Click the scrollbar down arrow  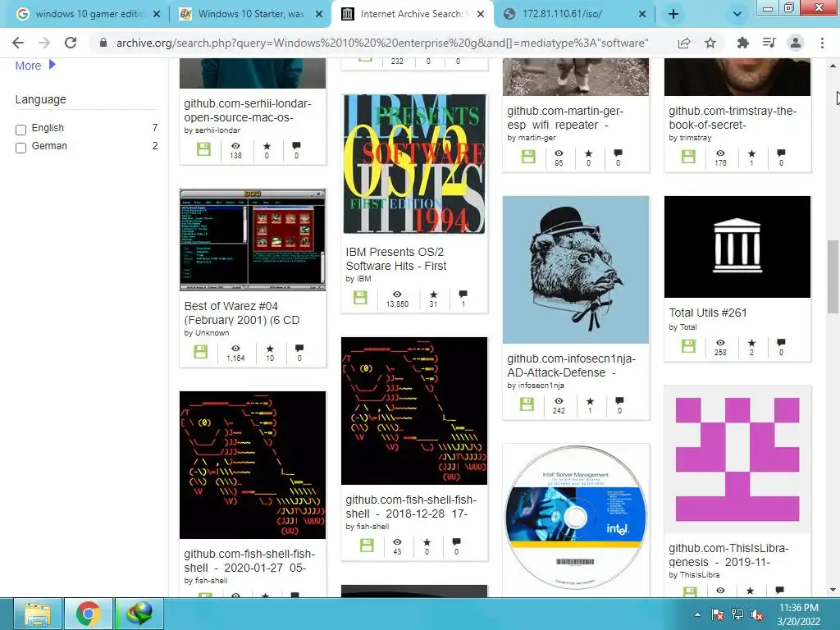(x=833, y=590)
